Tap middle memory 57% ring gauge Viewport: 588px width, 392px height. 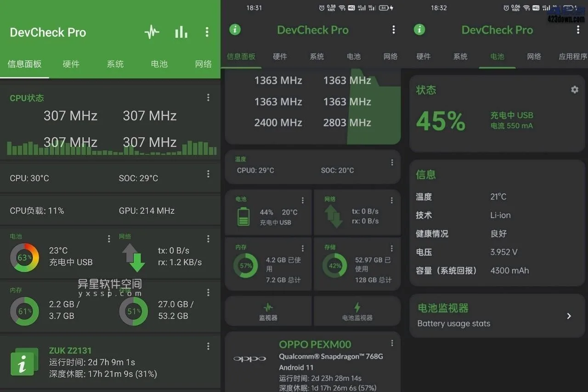(246, 266)
